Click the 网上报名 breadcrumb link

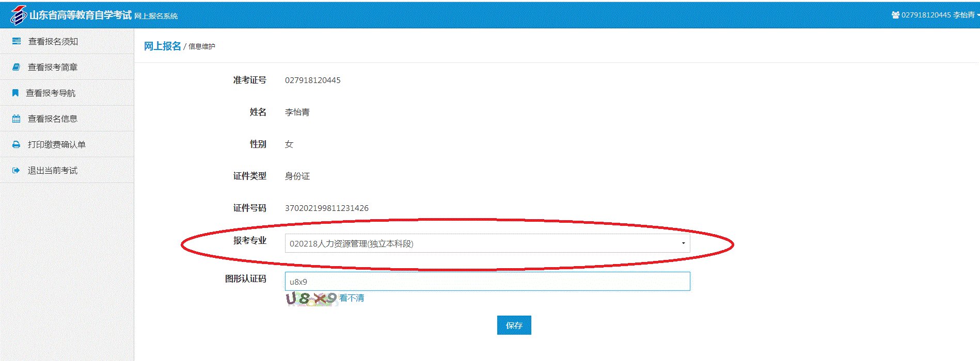162,46
